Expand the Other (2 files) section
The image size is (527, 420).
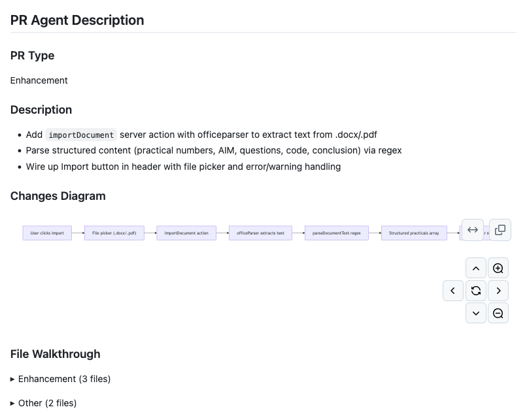(44, 403)
